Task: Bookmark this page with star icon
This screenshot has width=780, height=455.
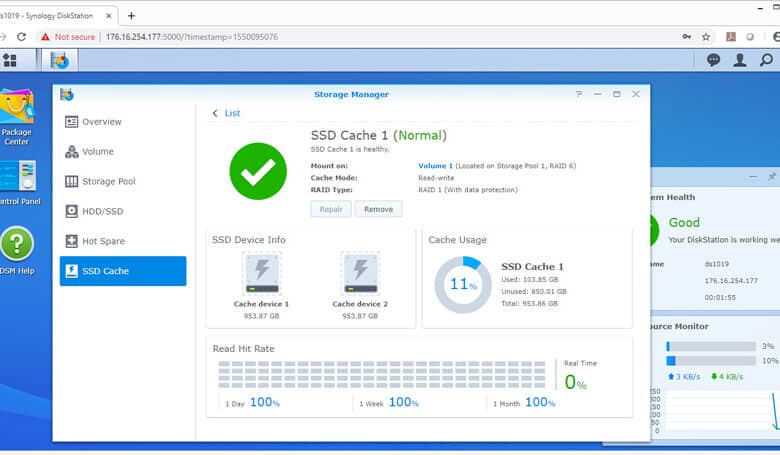Action: coord(705,37)
